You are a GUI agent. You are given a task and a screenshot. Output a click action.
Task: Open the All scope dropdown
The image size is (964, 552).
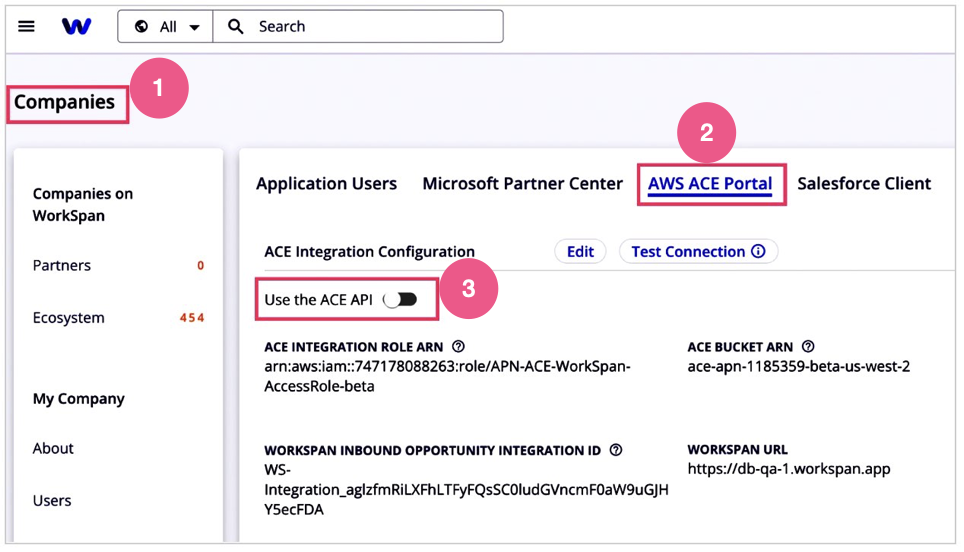click(x=165, y=26)
